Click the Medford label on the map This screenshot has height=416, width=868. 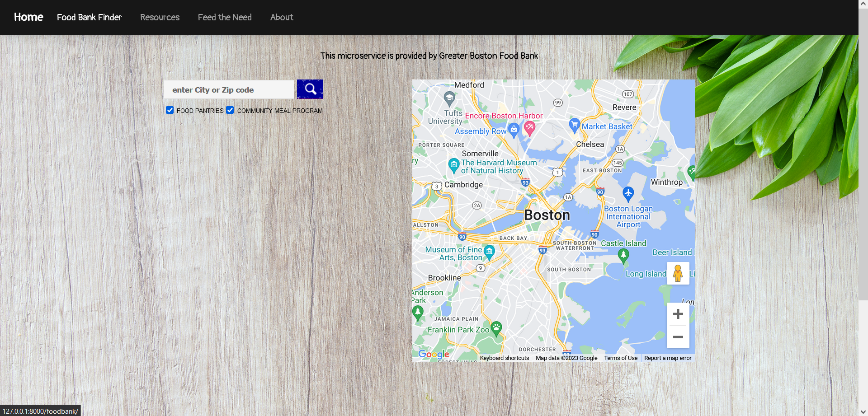469,85
